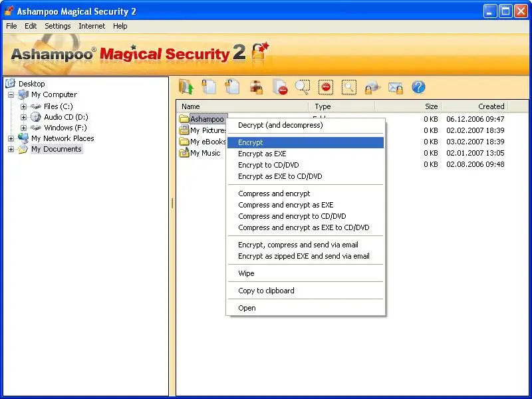Expand the Files (C:) drive node
Image resolution: width=532 pixels, height=399 pixels.
tap(23, 106)
